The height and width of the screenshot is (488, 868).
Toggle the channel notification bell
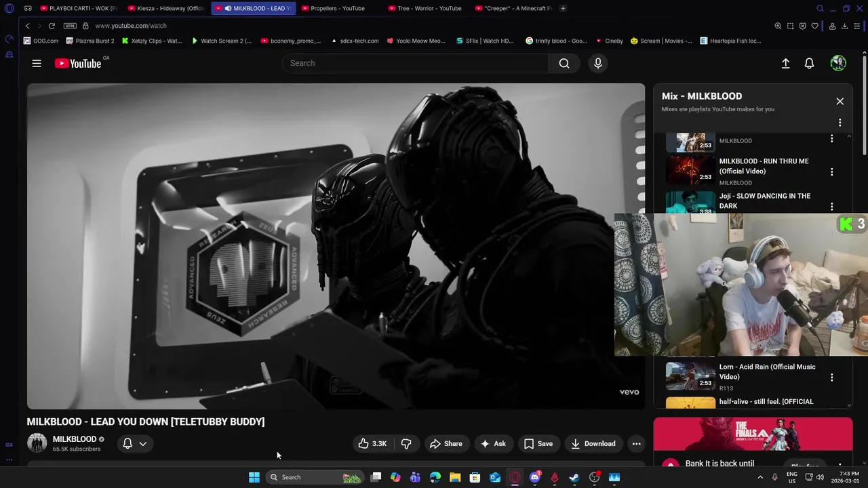tap(127, 443)
